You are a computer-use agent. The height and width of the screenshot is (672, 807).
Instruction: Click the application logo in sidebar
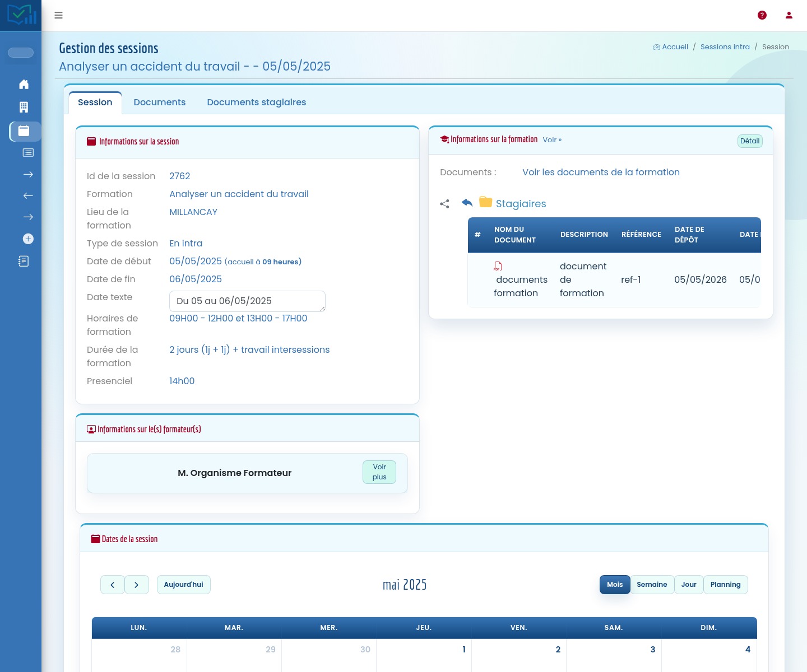point(21,15)
